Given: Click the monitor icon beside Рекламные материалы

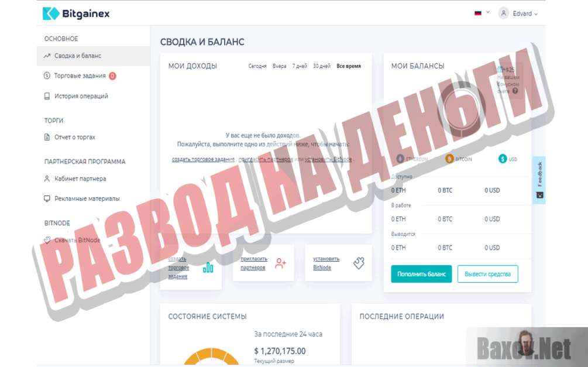Looking at the screenshot, I should (47, 198).
